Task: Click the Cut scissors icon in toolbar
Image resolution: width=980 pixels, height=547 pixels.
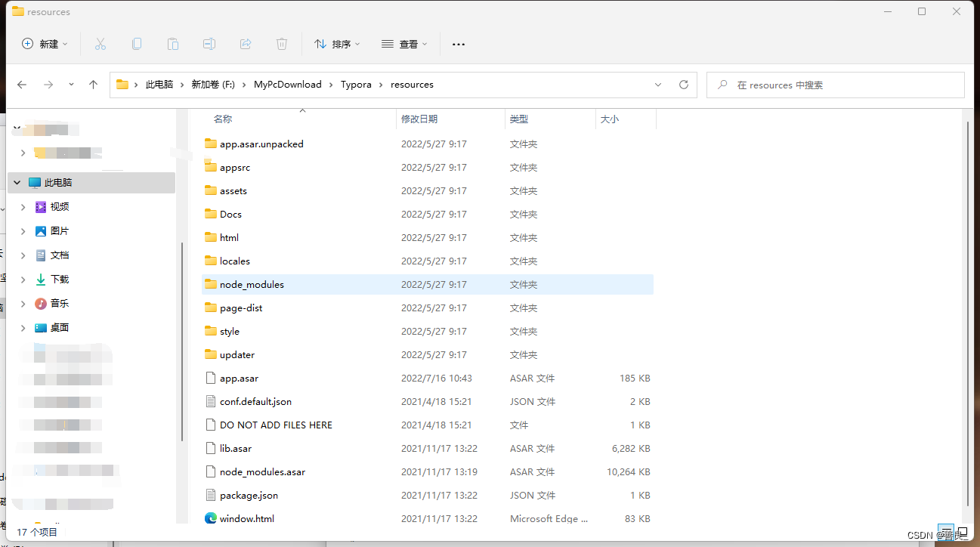Action: click(x=100, y=44)
